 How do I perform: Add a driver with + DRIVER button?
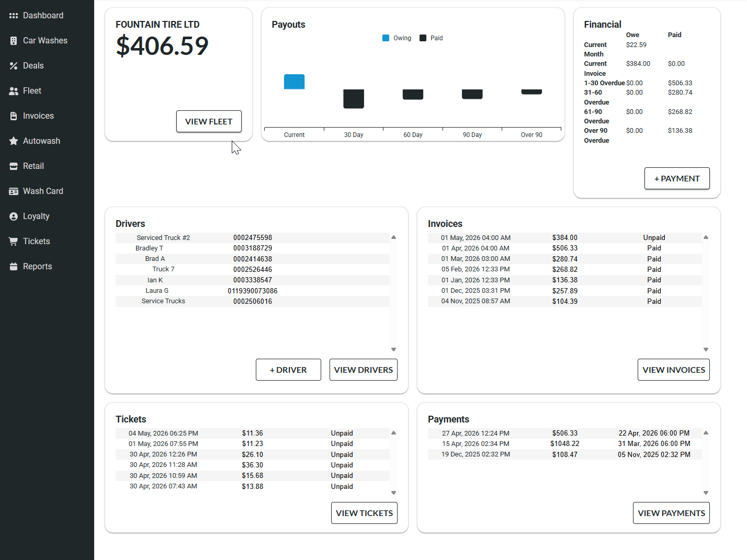(288, 370)
